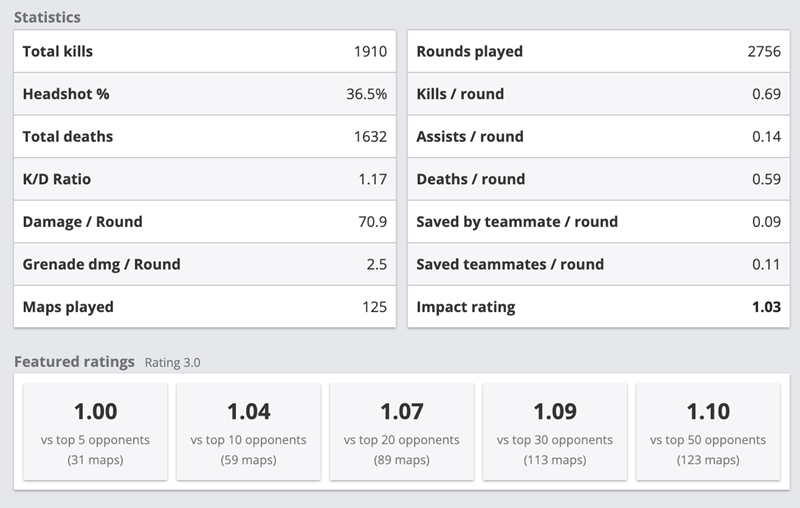Viewport: 800px width, 508px height.
Task: Click the Total kills stat row
Action: (x=204, y=51)
